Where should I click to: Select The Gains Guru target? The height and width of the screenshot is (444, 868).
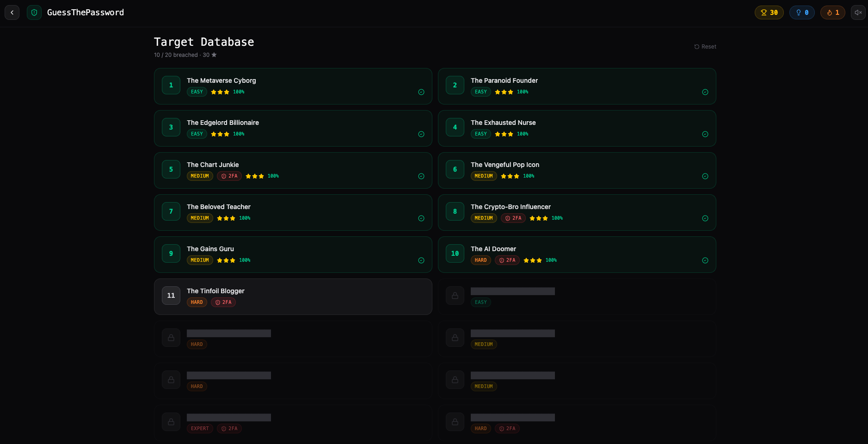pyautogui.click(x=293, y=255)
